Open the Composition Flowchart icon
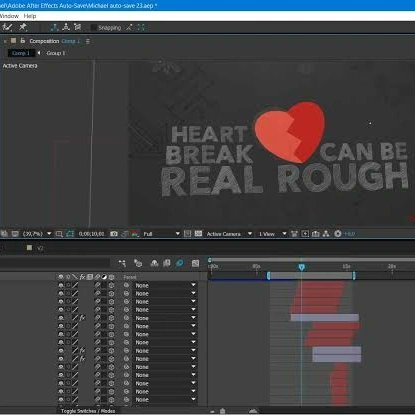Image resolution: width=415 pixels, height=415 pixels. pyautogui.click(x=326, y=234)
